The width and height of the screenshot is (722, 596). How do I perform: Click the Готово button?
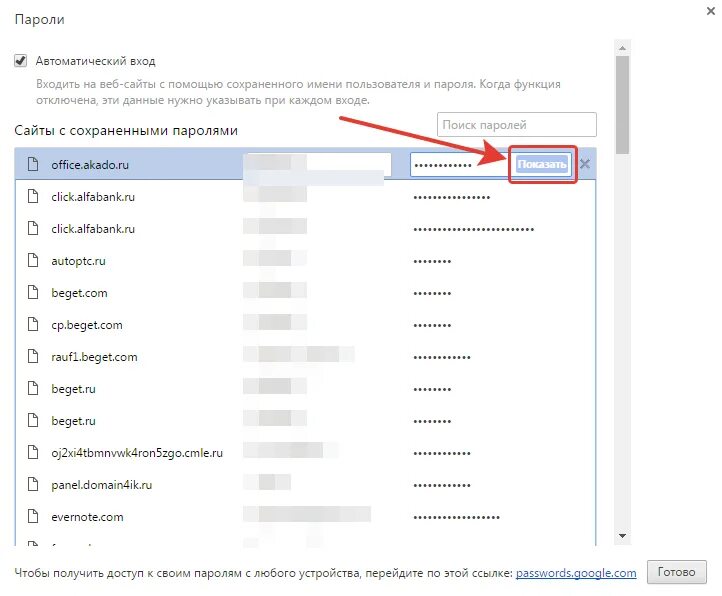pyautogui.click(x=676, y=572)
